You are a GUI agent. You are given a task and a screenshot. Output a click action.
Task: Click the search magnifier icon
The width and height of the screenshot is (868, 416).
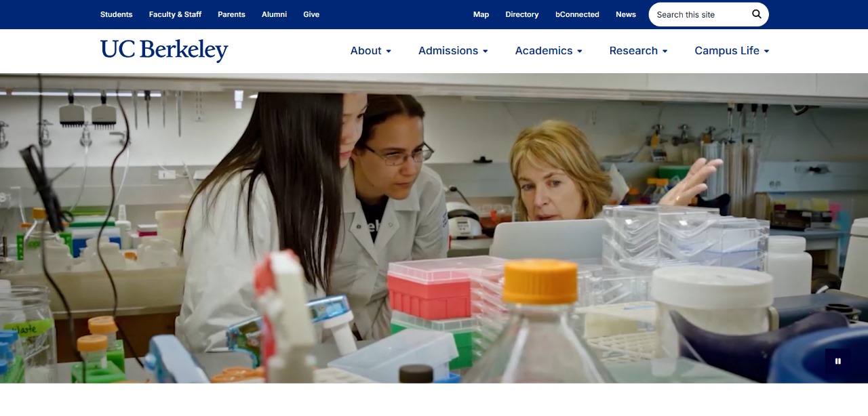coord(757,14)
